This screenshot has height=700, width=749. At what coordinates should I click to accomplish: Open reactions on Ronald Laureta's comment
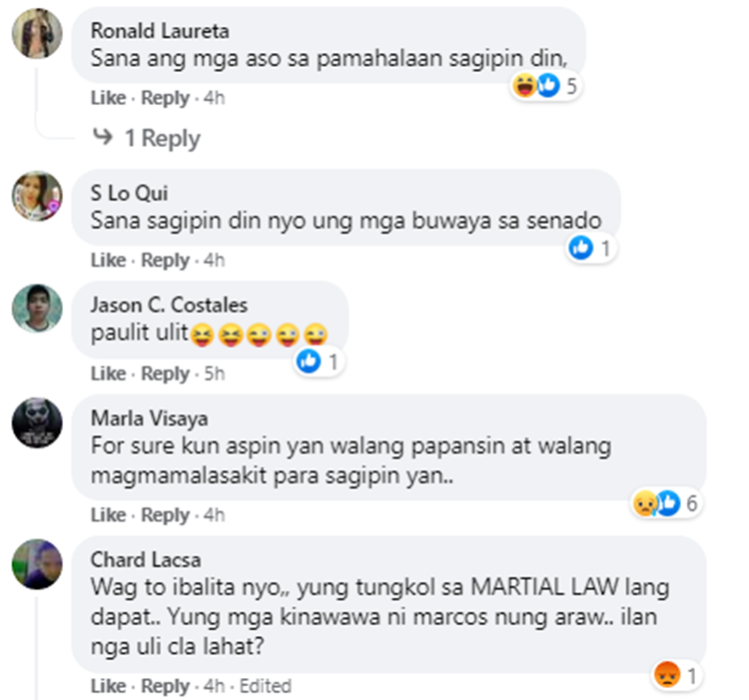[x=545, y=86]
